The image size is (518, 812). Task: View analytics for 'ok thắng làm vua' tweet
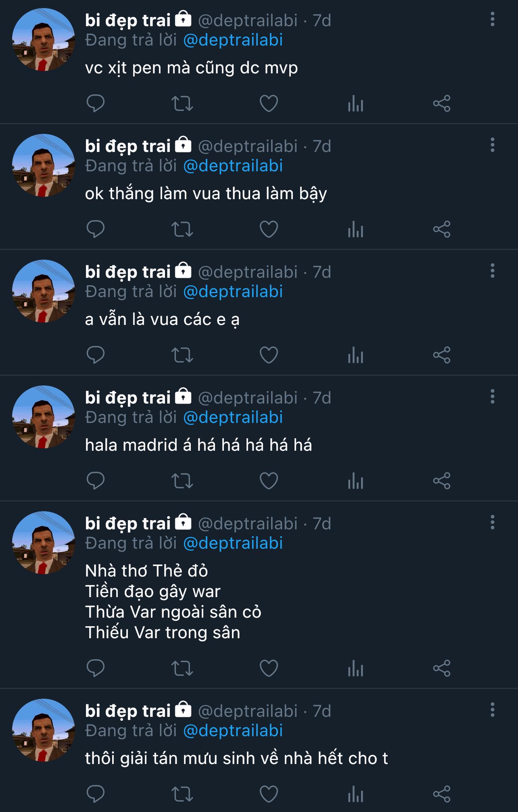pyautogui.click(x=355, y=229)
